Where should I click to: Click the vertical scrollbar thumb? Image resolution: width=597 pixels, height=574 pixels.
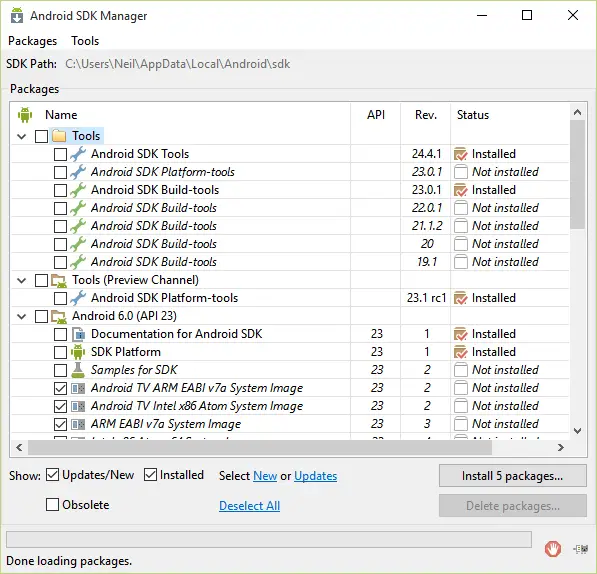click(577, 174)
